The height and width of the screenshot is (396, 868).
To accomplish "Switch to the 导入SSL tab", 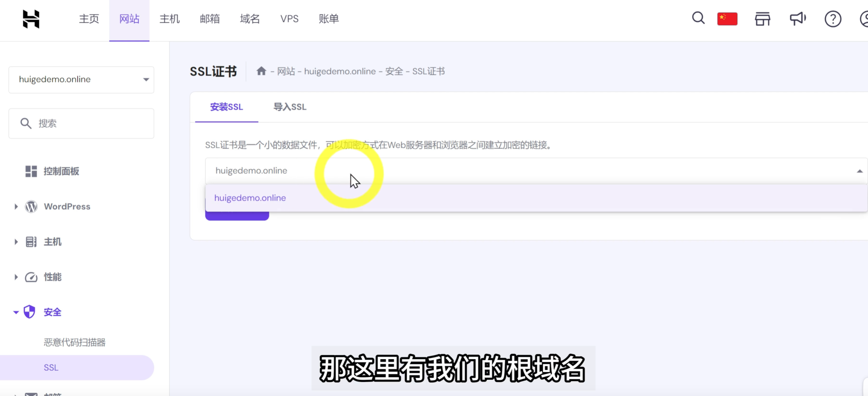I will [290, 107].
